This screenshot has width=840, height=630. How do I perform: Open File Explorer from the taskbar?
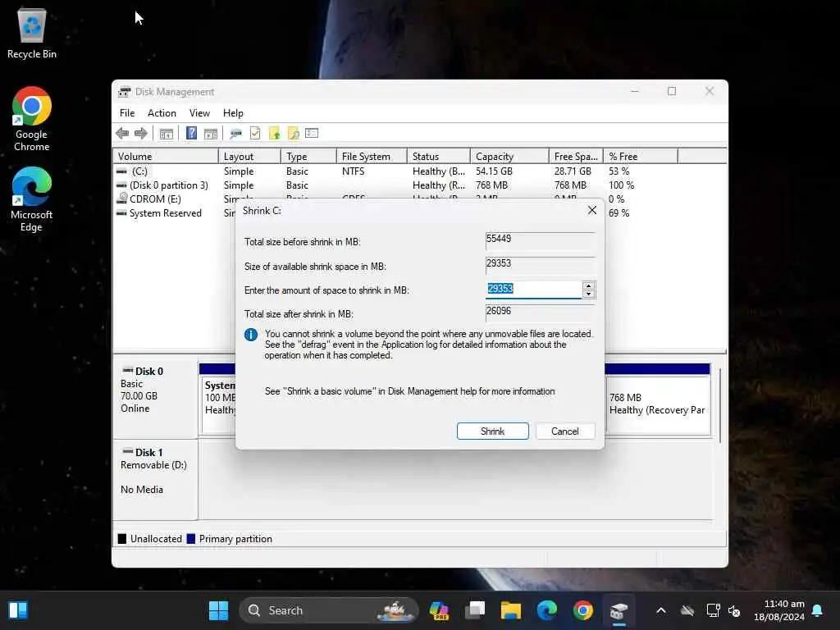tap(510, 610)
